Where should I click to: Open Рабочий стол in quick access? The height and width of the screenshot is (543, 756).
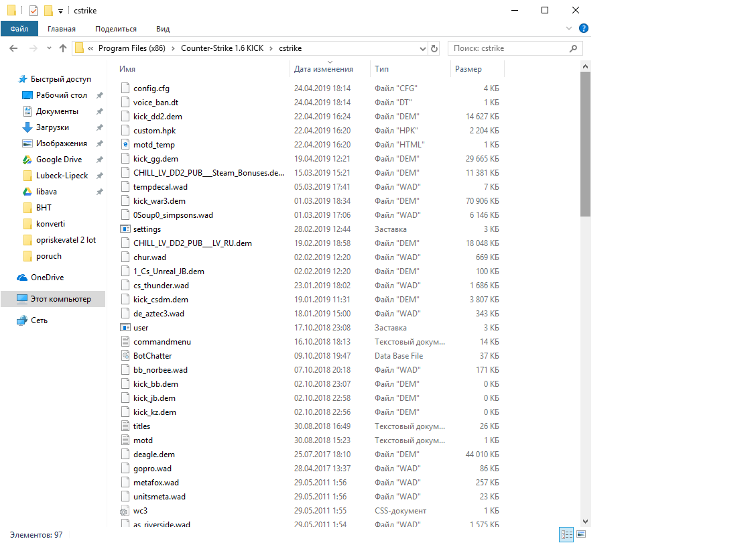click(61, 95)
